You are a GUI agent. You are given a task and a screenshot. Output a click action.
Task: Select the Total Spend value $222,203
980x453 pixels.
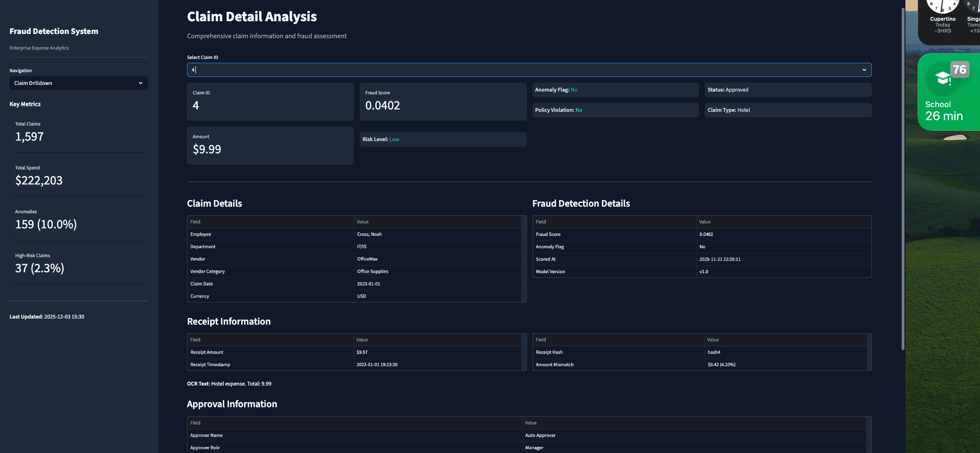point(39,181)
